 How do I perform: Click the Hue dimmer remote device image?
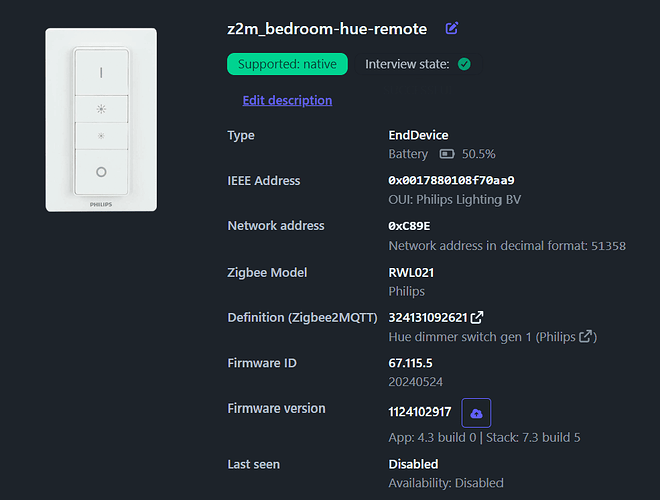[101, 120]
